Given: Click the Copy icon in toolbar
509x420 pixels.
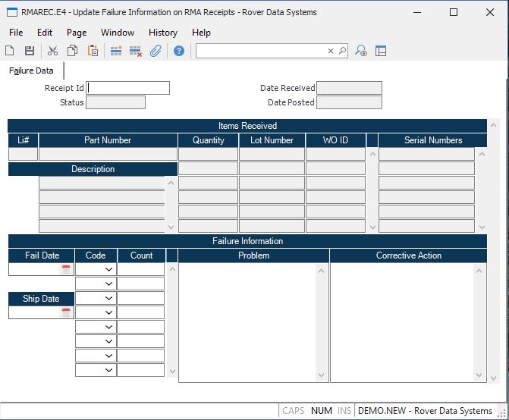Looking at the screenshot, I should pyautogui.click(x=72, y=51).
